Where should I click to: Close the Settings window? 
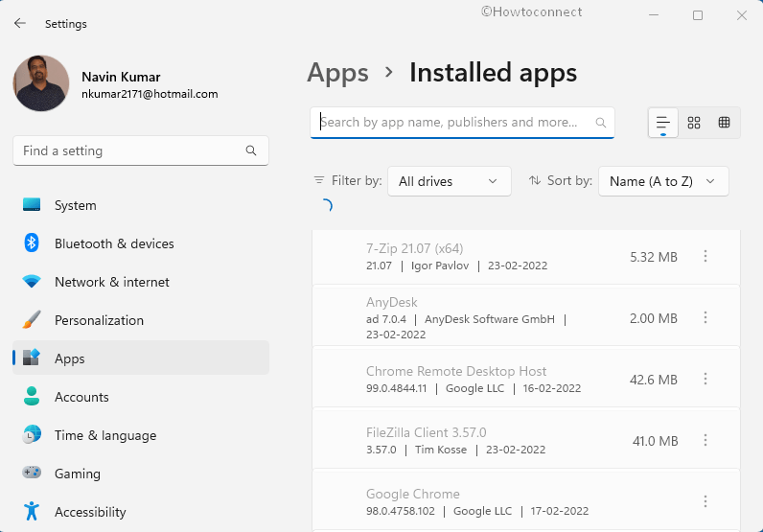[741, 15]
